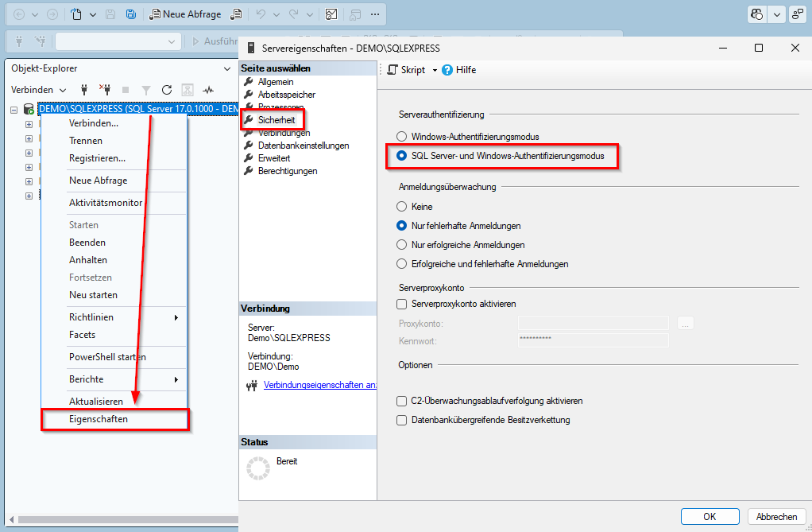Click the Skript scroll icon in dialog toolbar
This screenshot has height=532, width=812.
tap(393, 70)
